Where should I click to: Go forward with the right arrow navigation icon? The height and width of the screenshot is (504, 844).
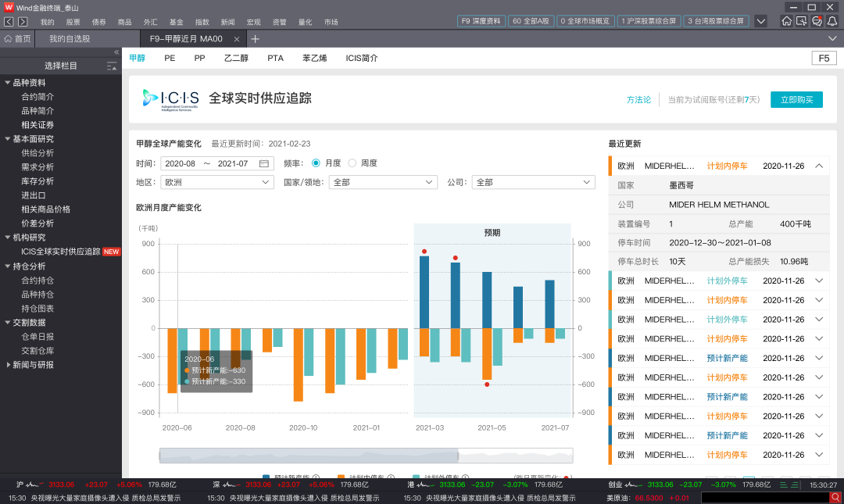click(x=23, y=22)
